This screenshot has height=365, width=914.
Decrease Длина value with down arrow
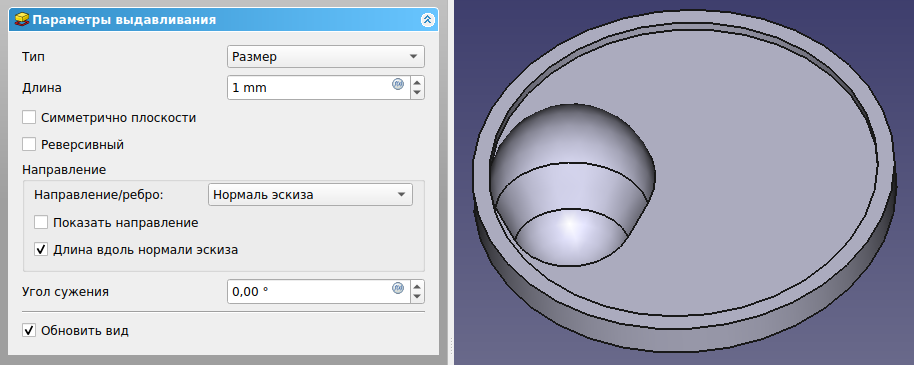pos(417,93)
